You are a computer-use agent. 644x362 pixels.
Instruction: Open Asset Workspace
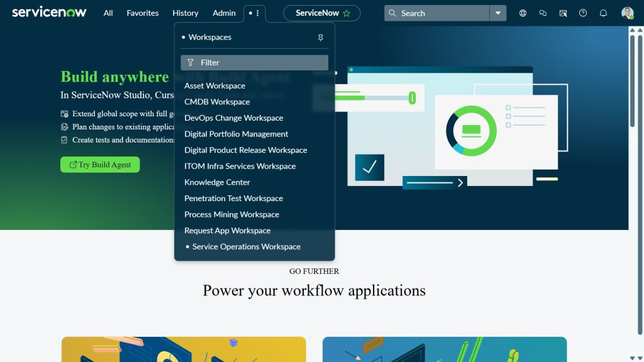tap(215, 85)
